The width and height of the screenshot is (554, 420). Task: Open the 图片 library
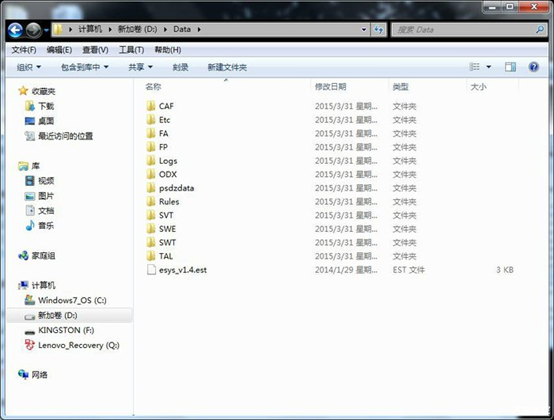(46, 196)
